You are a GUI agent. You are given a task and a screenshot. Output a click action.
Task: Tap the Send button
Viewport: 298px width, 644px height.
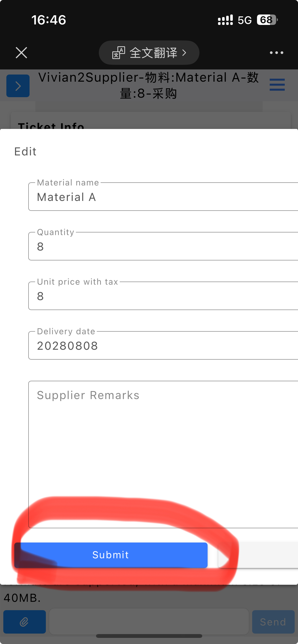point(273,622)
